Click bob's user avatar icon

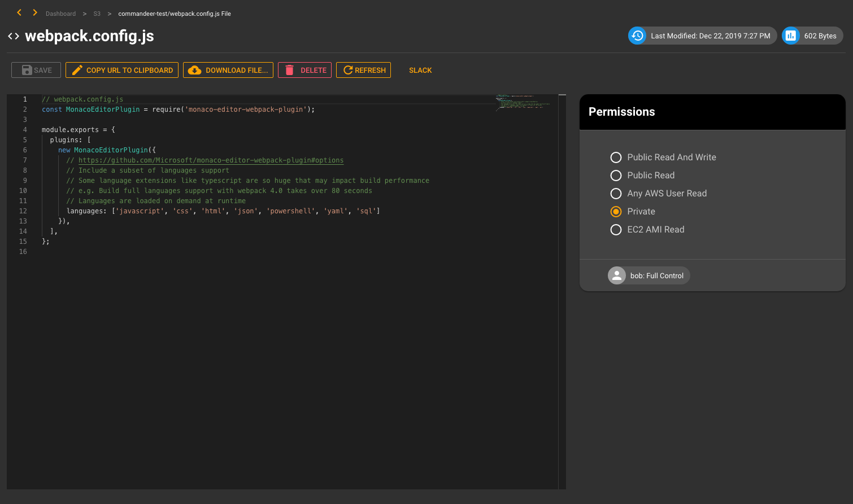617,275
